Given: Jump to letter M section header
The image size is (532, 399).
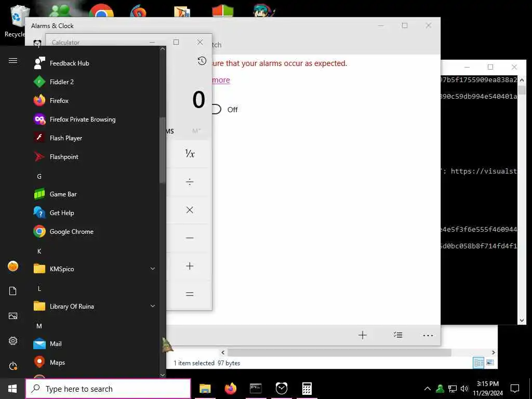Looking at the screenshot, I should pyautogui.click(x=39, y=326).
